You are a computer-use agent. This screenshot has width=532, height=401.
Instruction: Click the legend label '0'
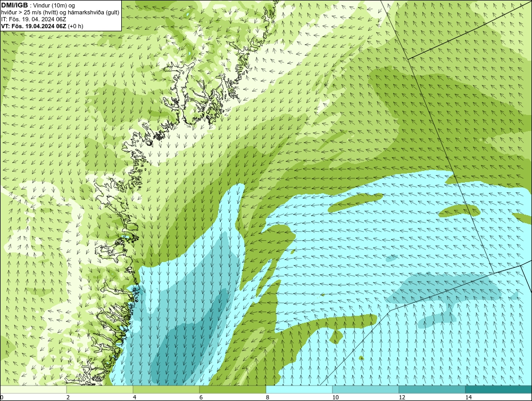[2, 398]
